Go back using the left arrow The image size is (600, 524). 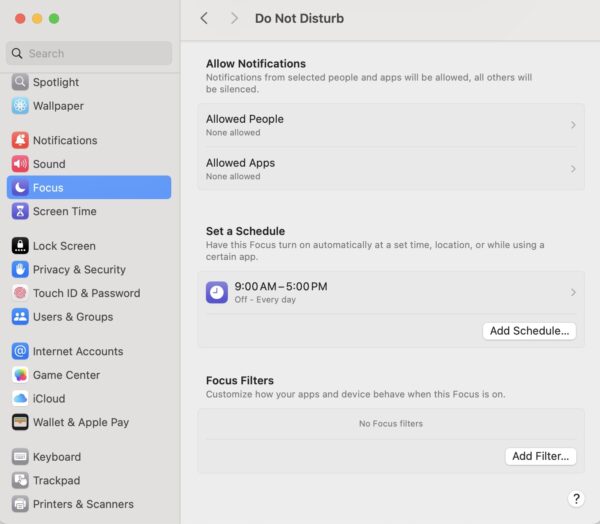[x=204, y=18]
